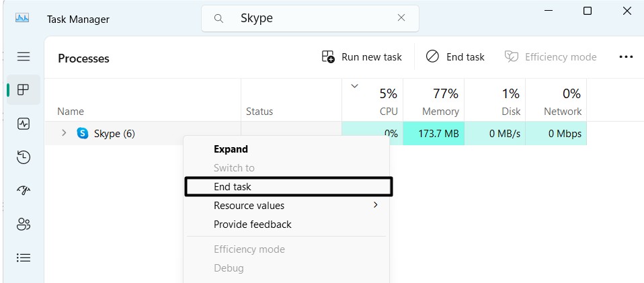Click the column sort chevron above CPU

[355, 86]
